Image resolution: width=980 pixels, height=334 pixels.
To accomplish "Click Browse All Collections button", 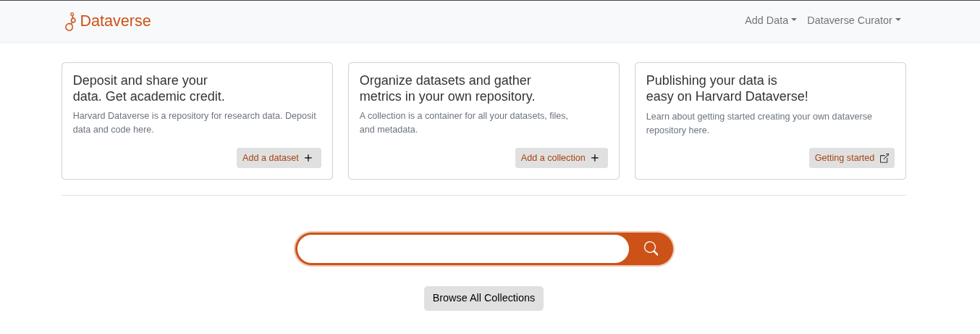I will [x=483, y=298].
